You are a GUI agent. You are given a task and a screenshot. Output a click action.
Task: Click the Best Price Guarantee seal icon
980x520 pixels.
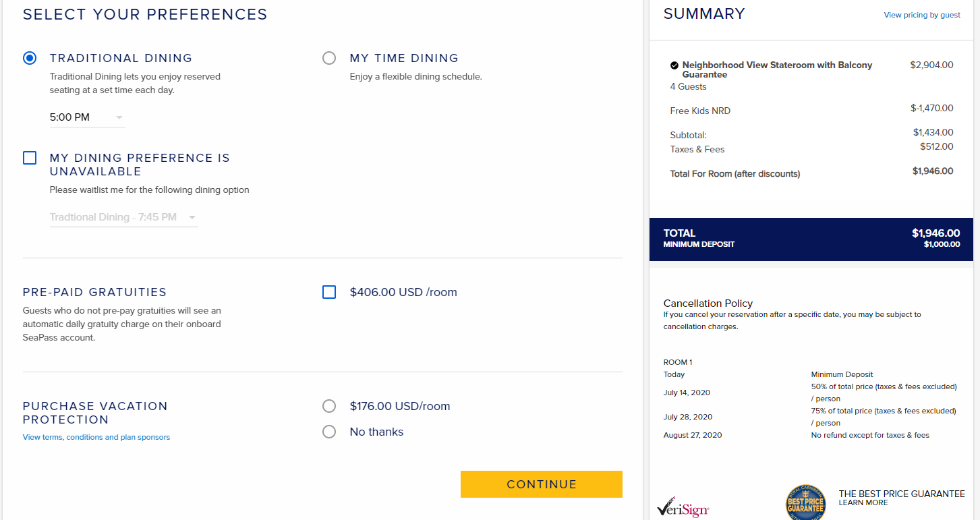click(805, 502)
